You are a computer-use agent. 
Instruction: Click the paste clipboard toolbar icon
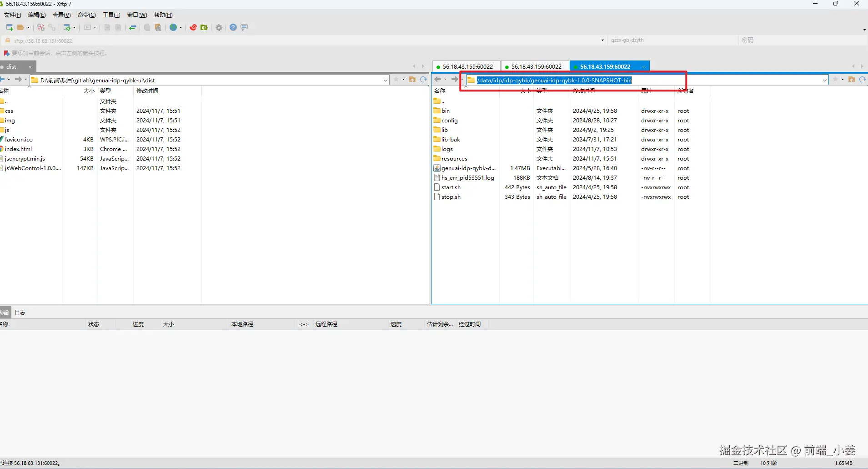[158, 27]
